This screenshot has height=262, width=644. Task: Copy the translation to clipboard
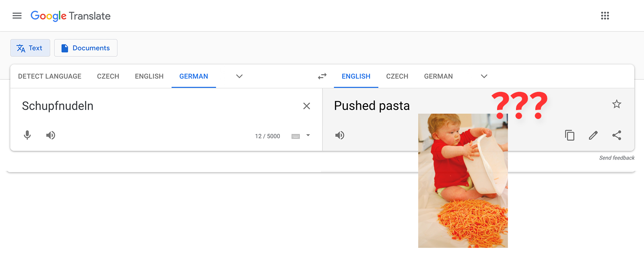click(x=570, y=135)
